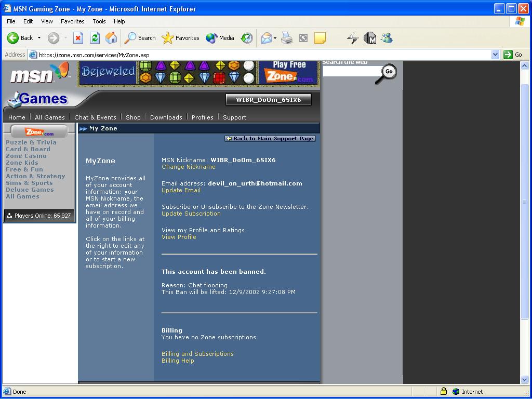Click the Change Nickname link
This screenshot has width=532, height=399.
[188, 167]
